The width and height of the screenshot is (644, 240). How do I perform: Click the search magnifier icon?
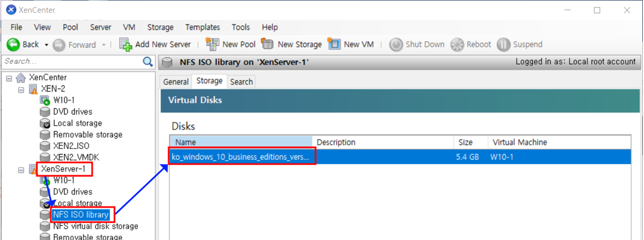click(x=148, y=61)
